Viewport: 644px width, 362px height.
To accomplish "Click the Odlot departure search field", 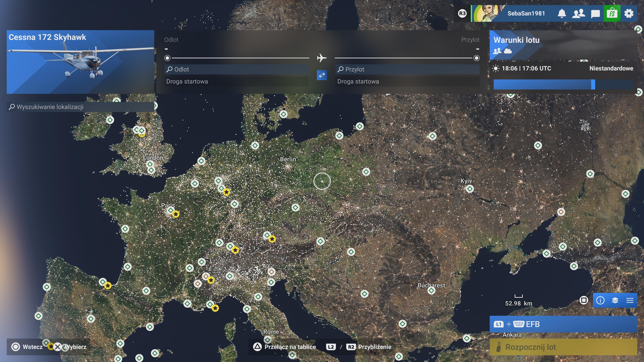I will 236,69.
